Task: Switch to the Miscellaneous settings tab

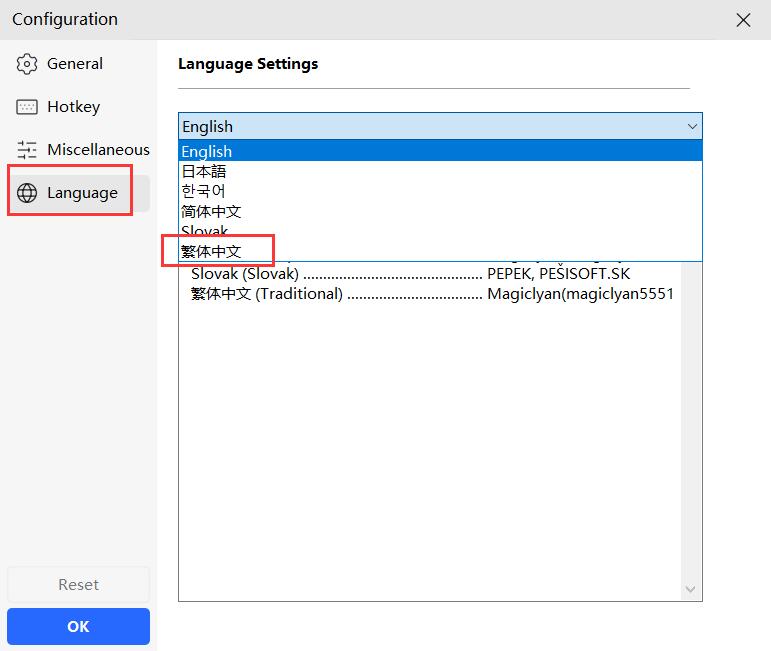Action: [x=98, y=150]
